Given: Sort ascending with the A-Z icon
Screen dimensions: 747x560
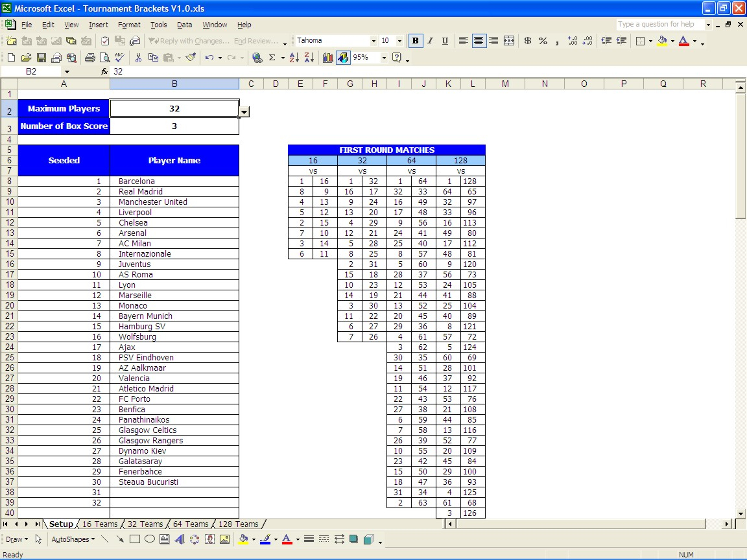Looking at the screenshot, I should (x=294, y=58).
